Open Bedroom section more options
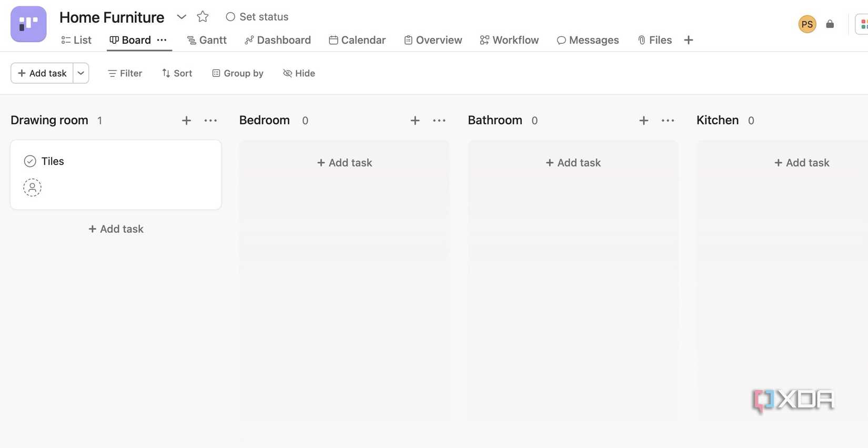868x448 pixels. pyautogui.click(x=439, y=121)
